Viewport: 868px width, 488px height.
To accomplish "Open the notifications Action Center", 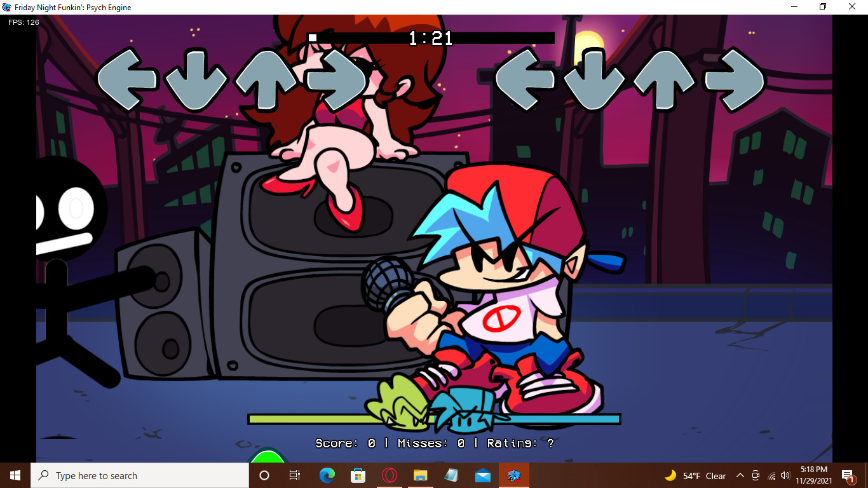I will (848, 475).
